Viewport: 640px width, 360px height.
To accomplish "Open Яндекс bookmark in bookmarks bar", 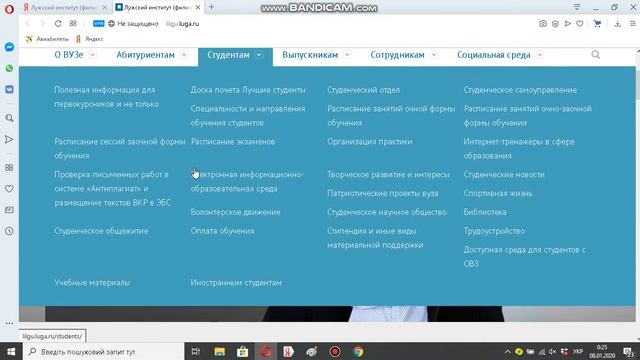I will tap(89, 39).
